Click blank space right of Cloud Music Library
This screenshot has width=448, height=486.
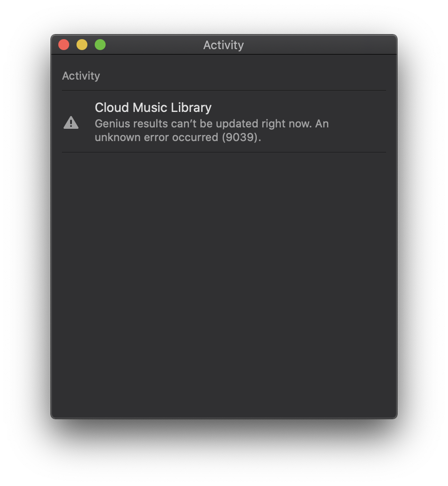pyautogui.click(x=298, y=107)
